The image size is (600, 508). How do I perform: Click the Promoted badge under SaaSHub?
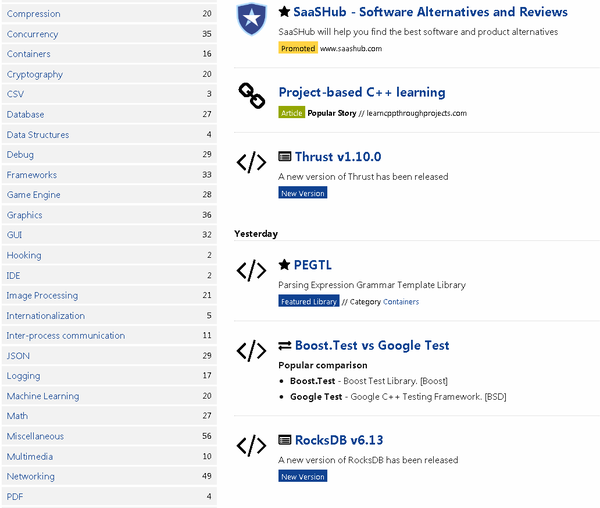point(298,49)
